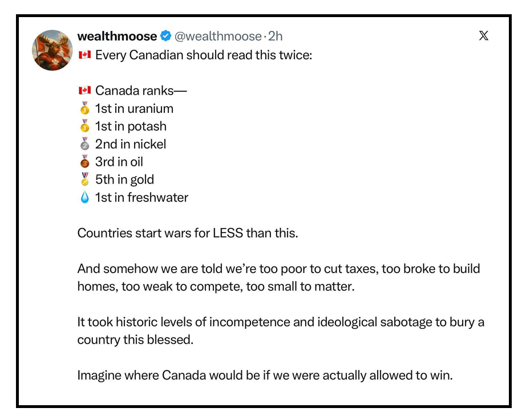Click the X logo icon

(484, 36)
